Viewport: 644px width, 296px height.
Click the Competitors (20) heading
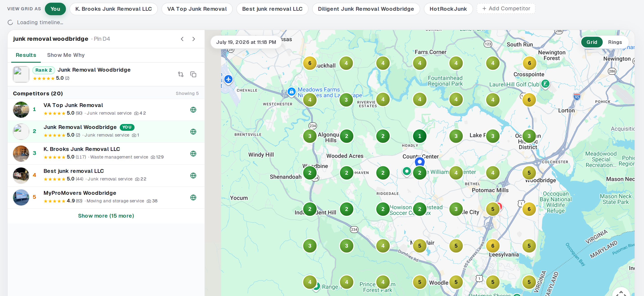[38, 94]
